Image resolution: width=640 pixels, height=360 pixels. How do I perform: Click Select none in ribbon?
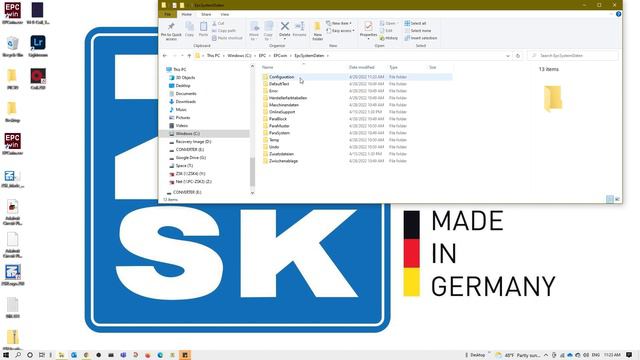point(418,31)
